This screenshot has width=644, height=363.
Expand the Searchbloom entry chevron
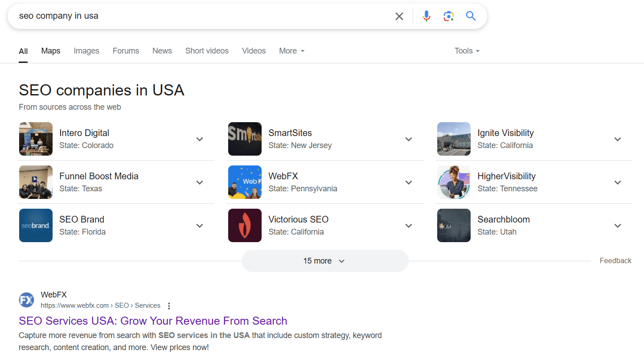coord(618,226)
